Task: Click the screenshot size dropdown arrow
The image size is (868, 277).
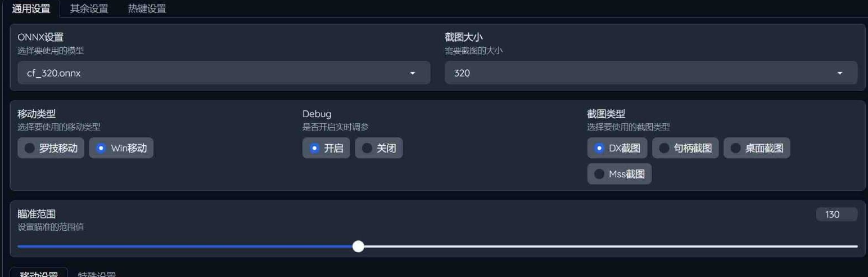Action: click(840, 73)
